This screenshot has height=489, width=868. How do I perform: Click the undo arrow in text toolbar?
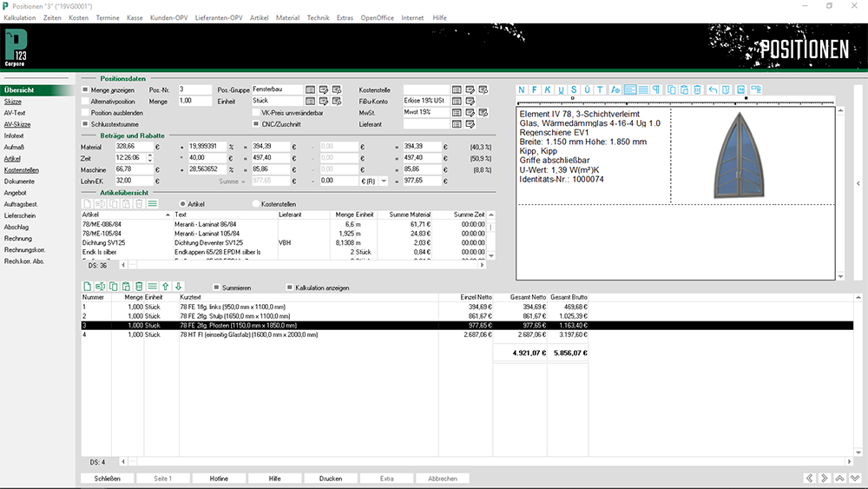[713, 89]
